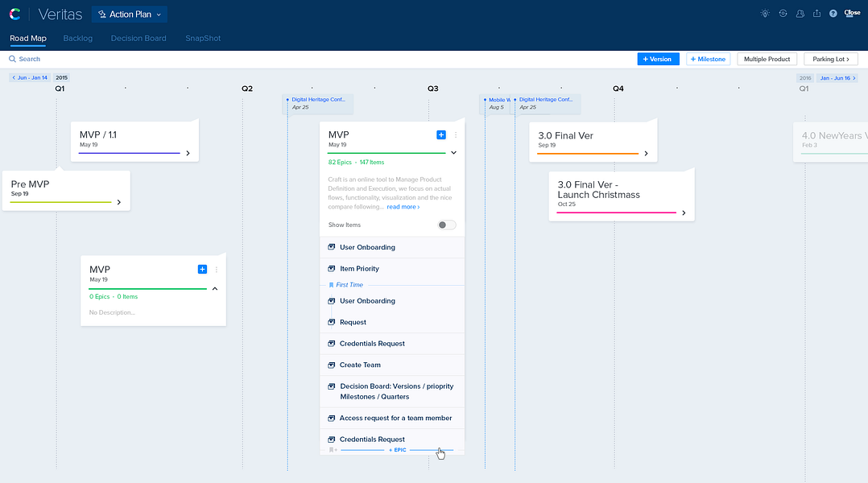868x483 pixels.
Task: Click the Multiple Product button
Action: 767,60
